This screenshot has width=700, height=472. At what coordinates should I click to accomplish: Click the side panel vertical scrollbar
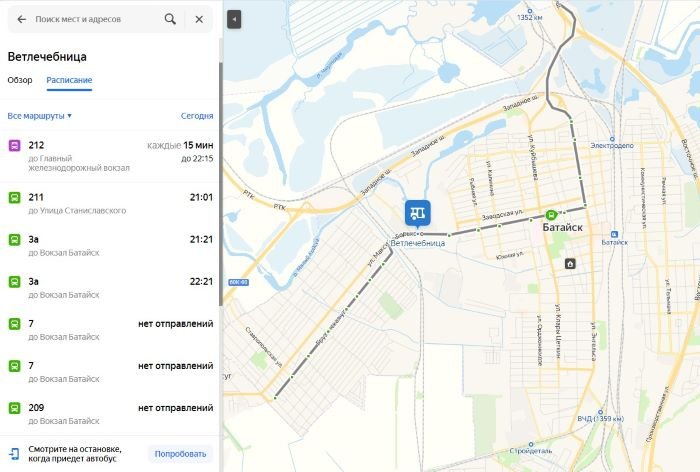(219, 200)
